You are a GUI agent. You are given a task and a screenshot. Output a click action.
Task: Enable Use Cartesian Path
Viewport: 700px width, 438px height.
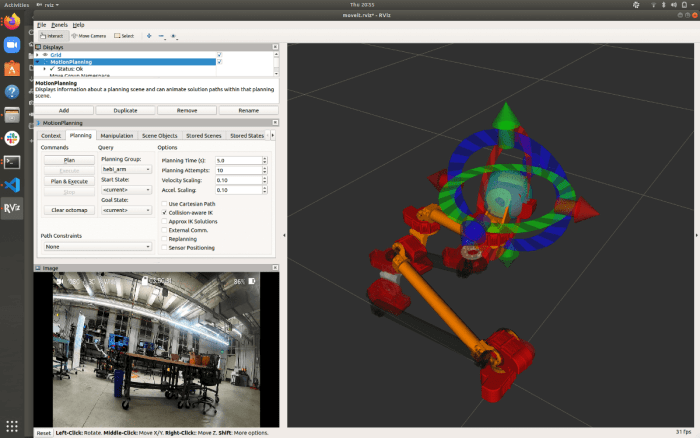(x=164, y=204)
